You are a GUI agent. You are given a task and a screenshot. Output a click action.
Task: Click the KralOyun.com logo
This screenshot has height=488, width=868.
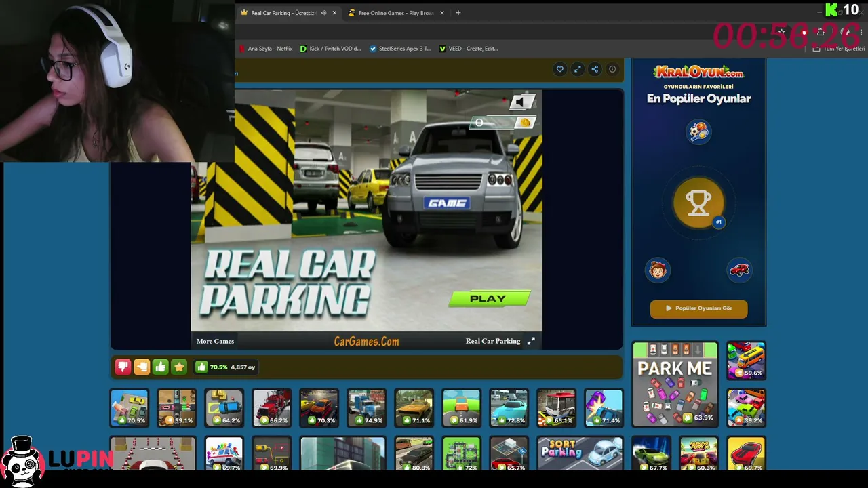698,72
